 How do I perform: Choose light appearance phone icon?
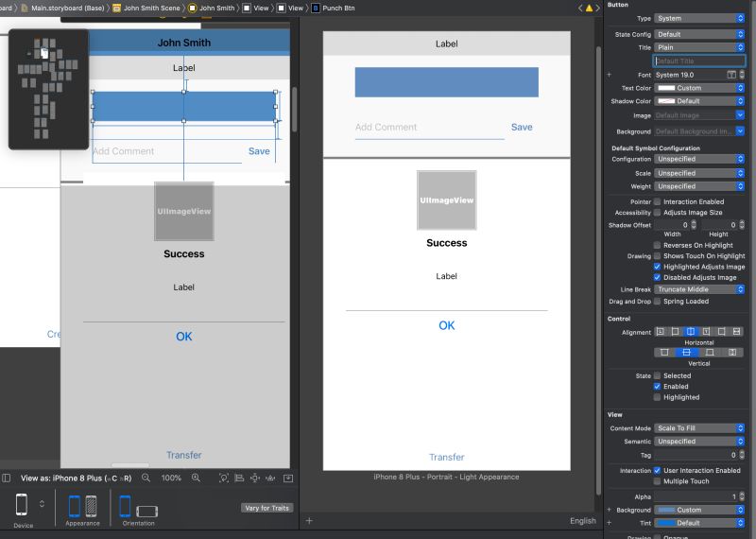pos(75,506)
